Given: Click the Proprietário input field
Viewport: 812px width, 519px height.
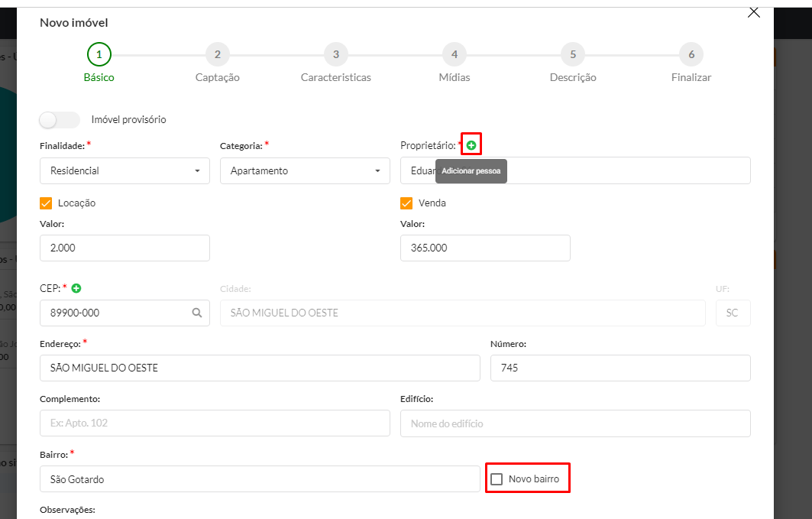Looking at the screenshot, I should click(575, 170).
